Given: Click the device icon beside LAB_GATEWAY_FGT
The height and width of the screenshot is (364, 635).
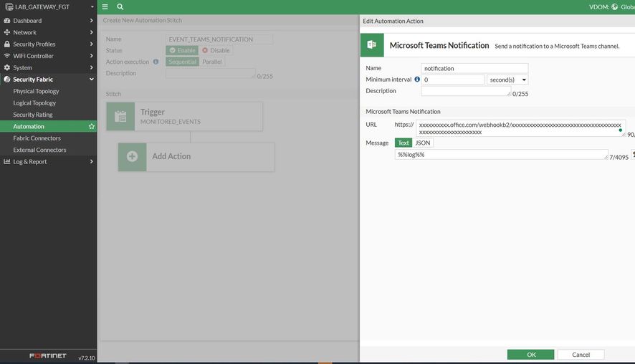Looking at the screenshot, I should tap(9, 7).
